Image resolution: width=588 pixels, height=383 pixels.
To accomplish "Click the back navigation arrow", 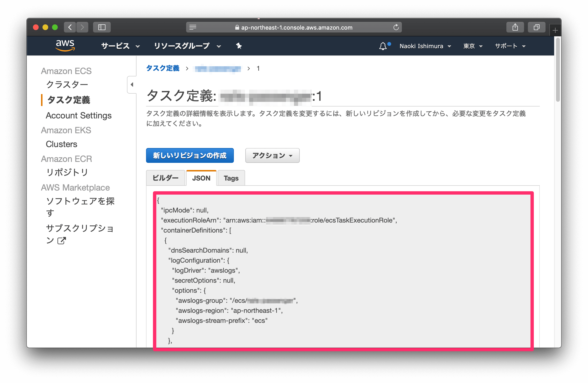I will click(70, 27).
